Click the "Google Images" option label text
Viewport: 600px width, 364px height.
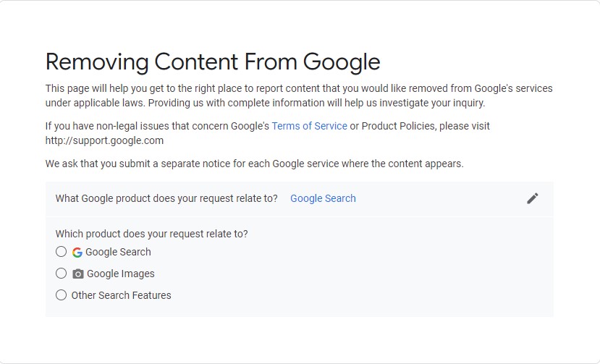point(120,274)
